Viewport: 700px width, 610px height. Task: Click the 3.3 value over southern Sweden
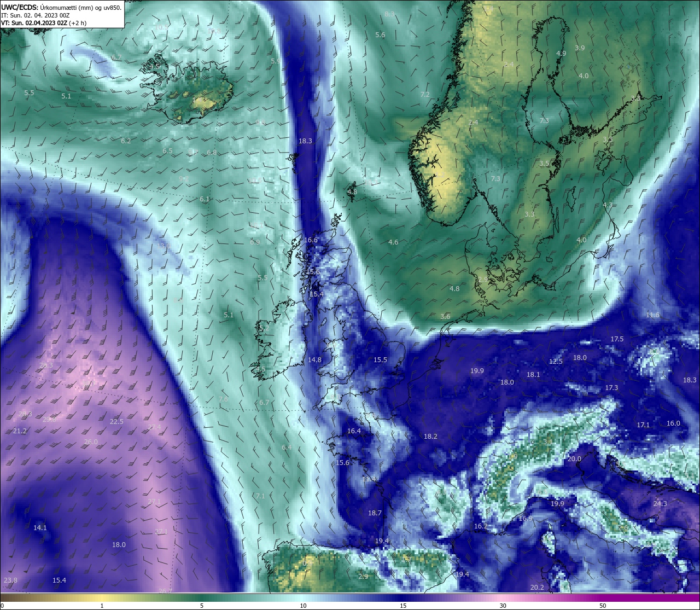coord(529,214)
